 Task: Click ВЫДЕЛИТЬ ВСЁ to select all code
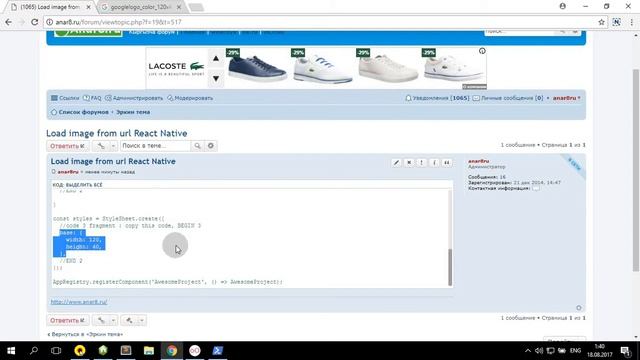[84, 185]
